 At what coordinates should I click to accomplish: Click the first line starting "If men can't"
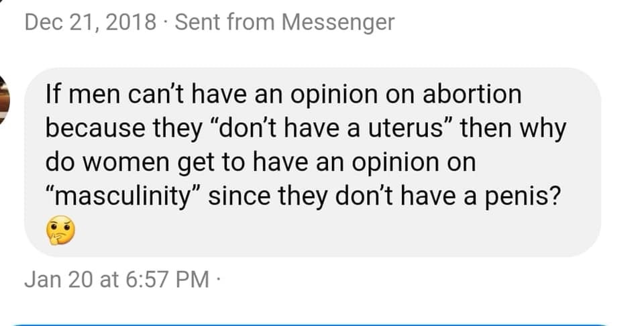pyautogui.click(x=283, y=95)
